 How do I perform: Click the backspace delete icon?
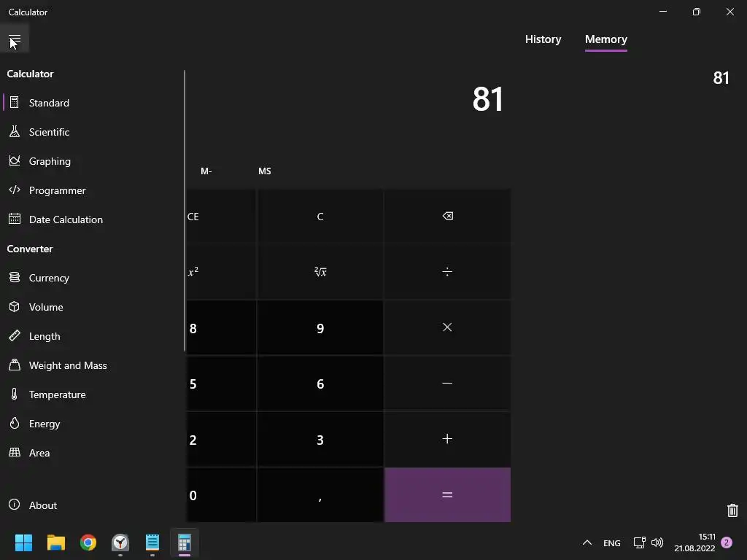coord(447,217)
